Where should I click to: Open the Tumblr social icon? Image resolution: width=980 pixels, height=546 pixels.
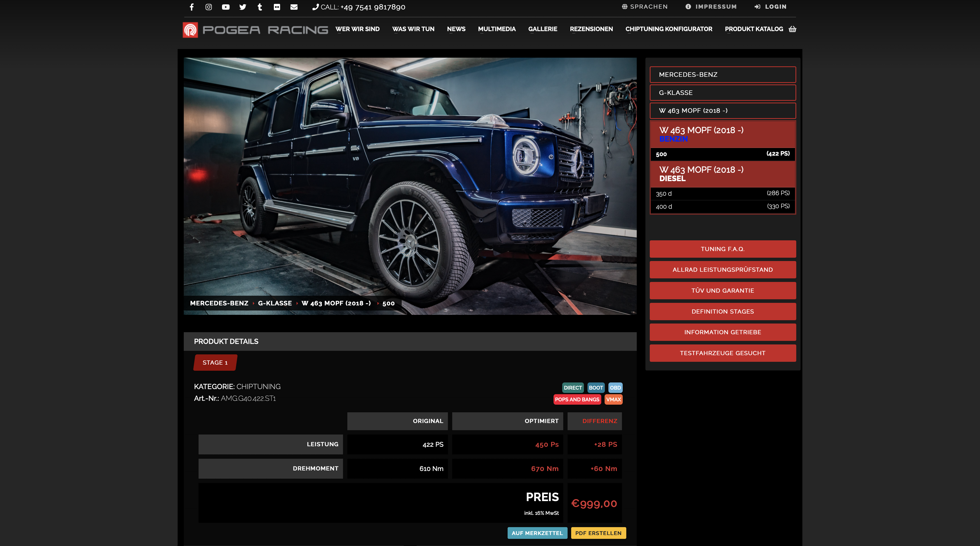(260, 7)
